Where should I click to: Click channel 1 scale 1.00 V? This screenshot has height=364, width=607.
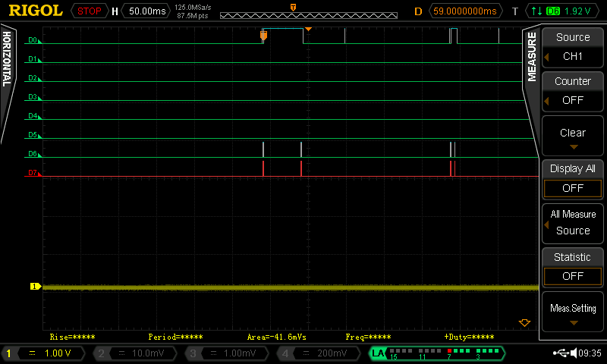58,353
